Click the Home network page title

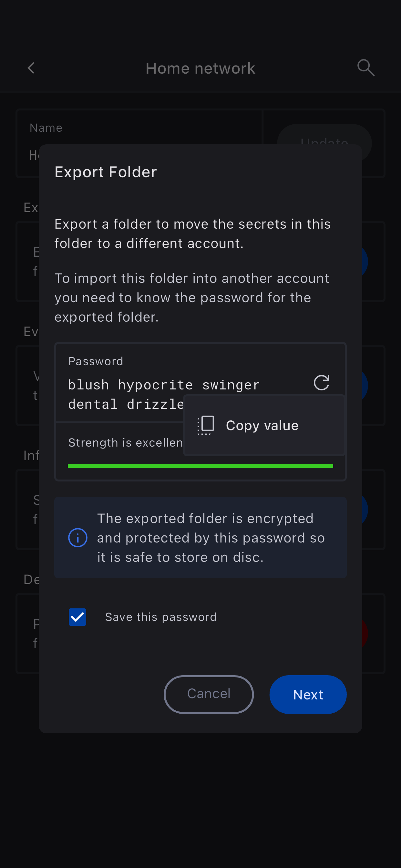200,68
